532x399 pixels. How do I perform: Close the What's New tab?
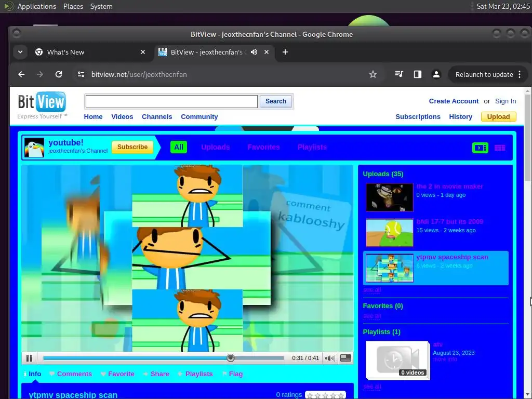point(143,52)
